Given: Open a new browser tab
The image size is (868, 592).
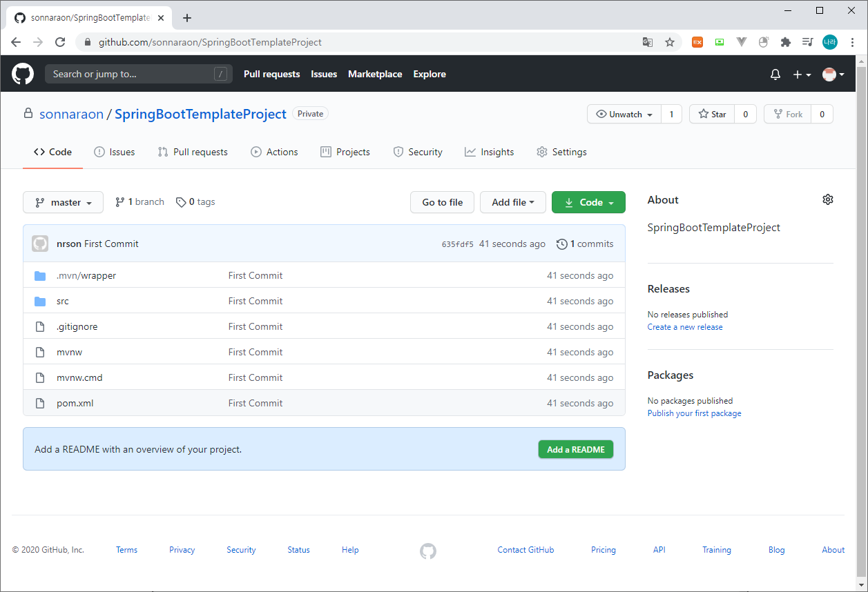Looking at the screenshot, I should tap(187, 18).
